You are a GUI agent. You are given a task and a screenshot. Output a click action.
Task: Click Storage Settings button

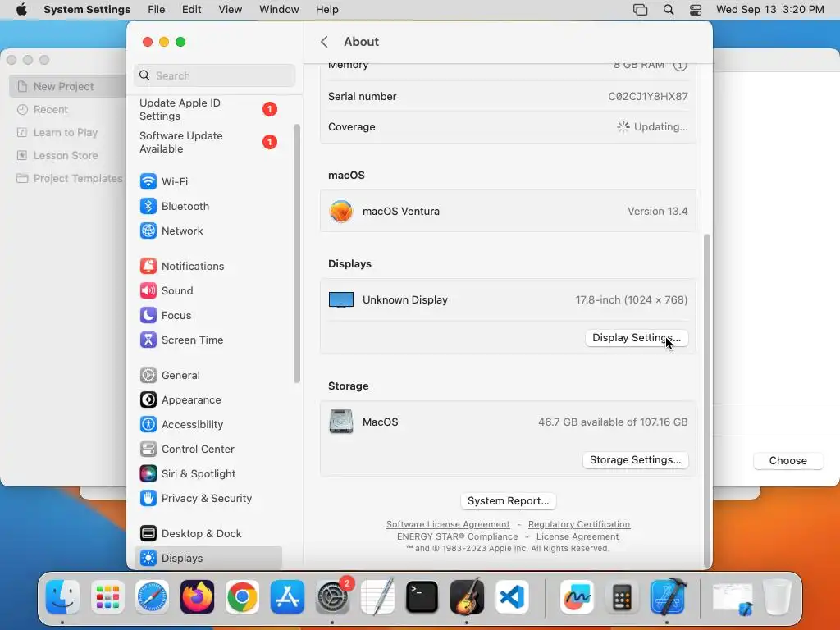point(636,460)
